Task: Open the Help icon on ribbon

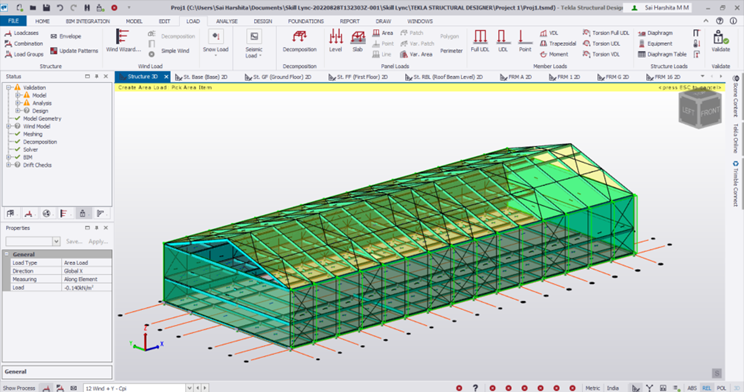Action: point(720,21)
